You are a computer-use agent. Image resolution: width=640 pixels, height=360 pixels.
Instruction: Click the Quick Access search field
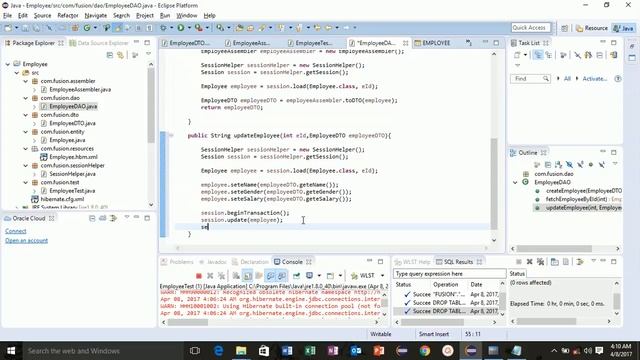point(531,28)
